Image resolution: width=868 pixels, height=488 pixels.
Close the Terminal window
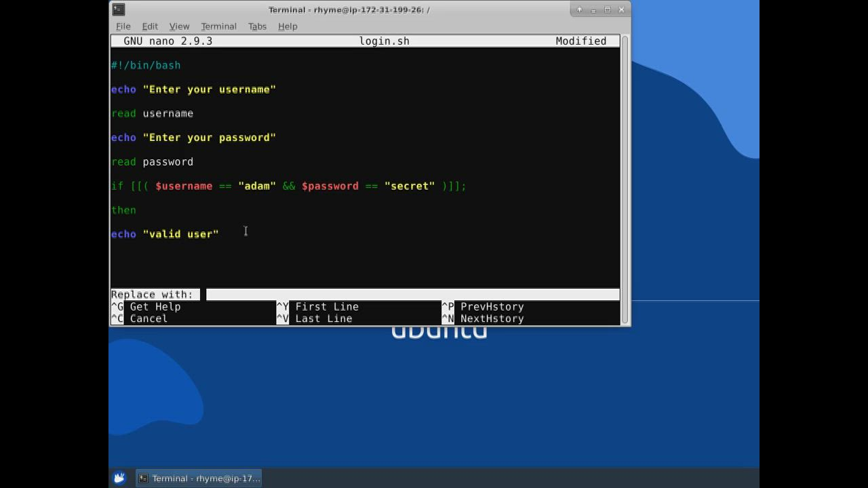[622, 9]
